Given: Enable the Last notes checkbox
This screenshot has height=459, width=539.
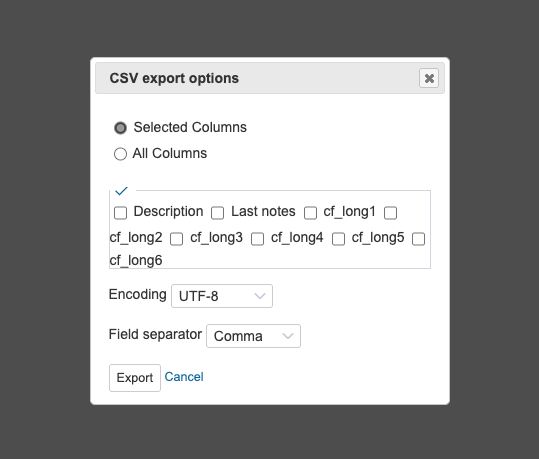Looking at the screenshot, I should 218,213.
